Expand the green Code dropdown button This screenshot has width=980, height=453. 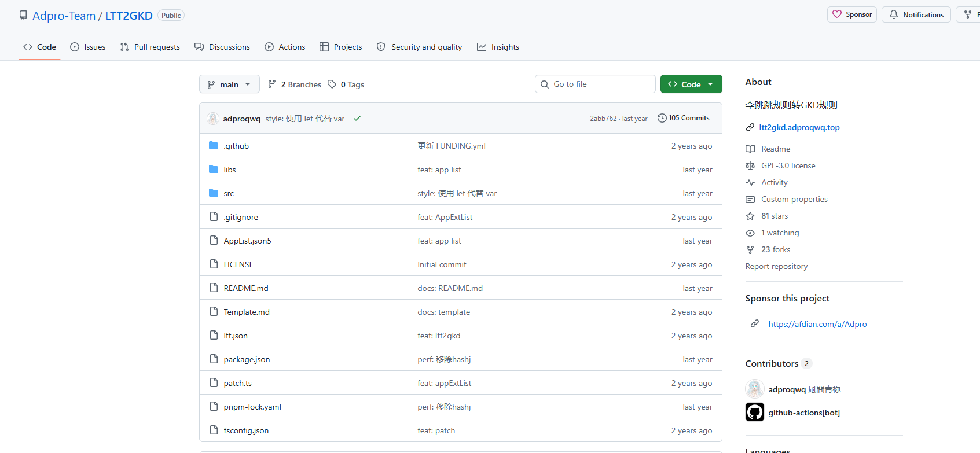click(x=691, y=84)
